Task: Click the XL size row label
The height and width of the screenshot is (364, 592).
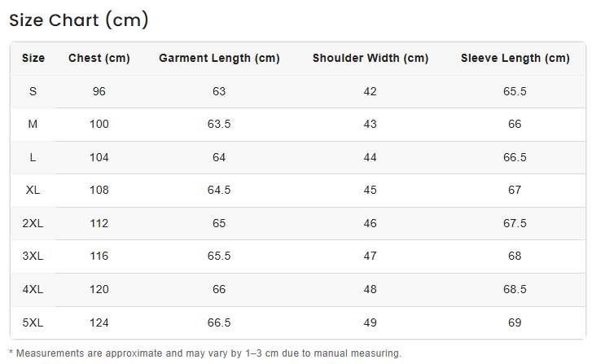Action: point(33,191)
